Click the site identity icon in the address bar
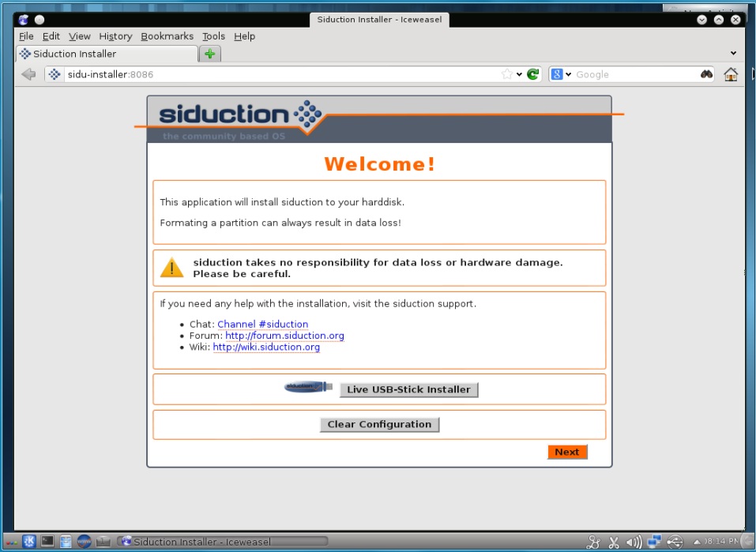 pos(55,74)
